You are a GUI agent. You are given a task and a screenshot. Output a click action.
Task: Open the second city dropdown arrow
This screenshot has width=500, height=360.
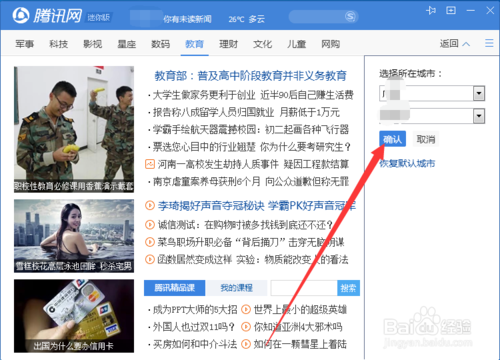[x=479, y=116]
